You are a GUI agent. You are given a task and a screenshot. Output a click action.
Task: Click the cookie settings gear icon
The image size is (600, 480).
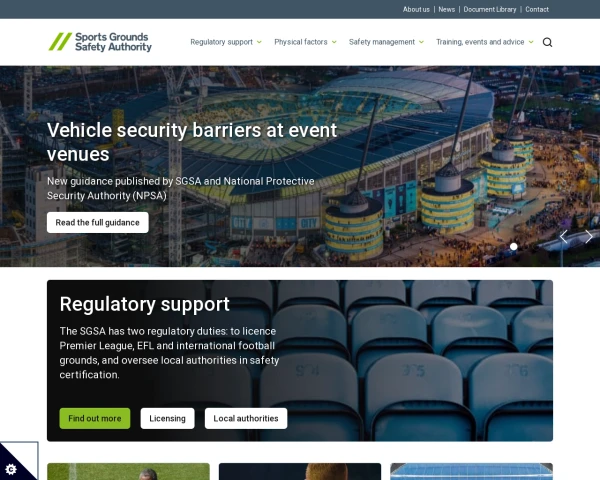click(11, 469)
